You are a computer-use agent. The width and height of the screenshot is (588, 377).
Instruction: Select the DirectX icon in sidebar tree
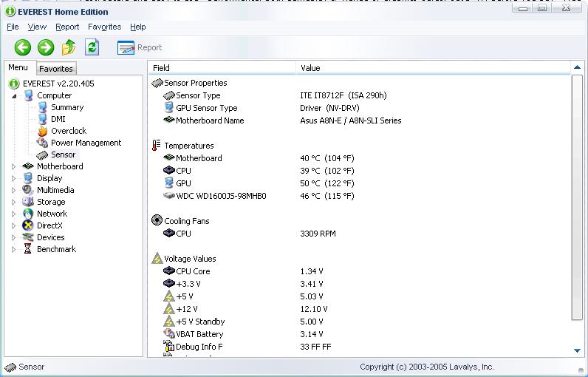(28, 225)
